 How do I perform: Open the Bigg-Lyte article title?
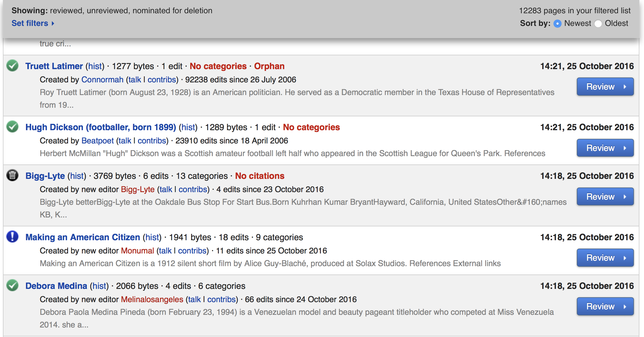[x=45, y=176]
